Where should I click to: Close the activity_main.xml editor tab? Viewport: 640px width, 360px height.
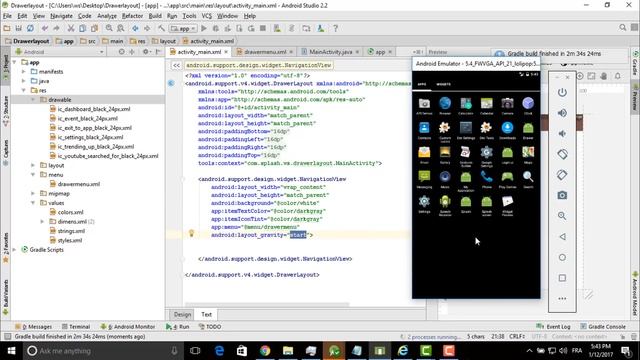point(226,52)
